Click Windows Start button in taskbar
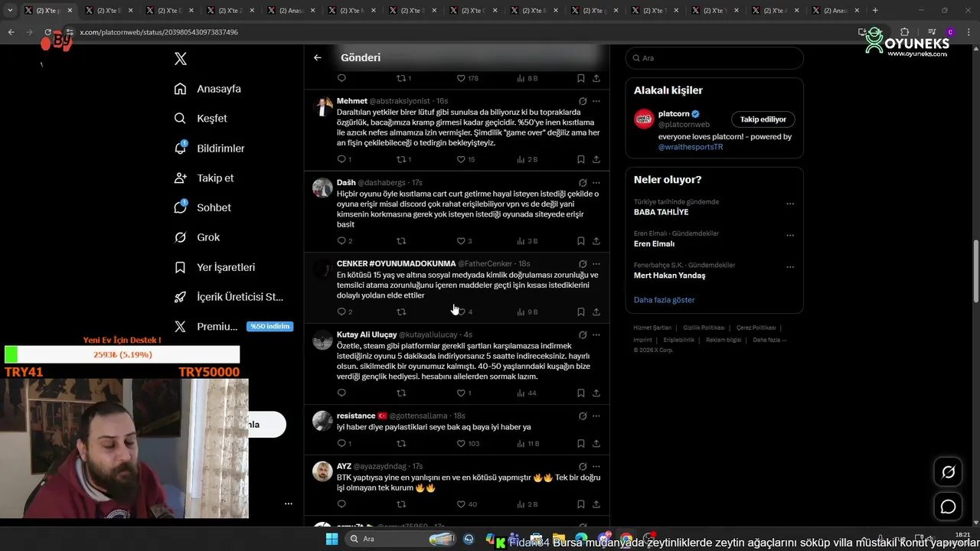Image resolution: width=980 pixels, height=551 pixels. 332,539
